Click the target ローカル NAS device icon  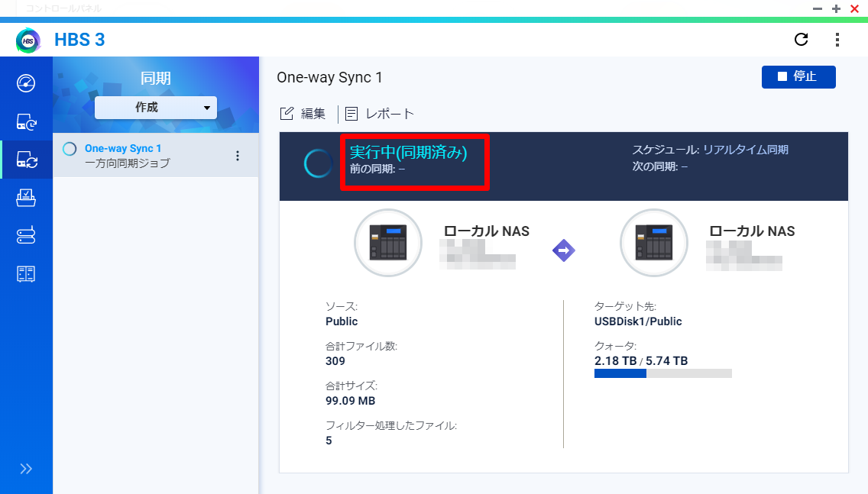(654, 243)
